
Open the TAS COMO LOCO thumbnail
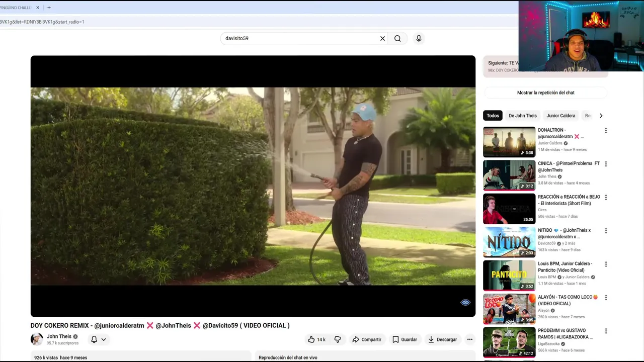pyautogui.click(x=509, y=309)
